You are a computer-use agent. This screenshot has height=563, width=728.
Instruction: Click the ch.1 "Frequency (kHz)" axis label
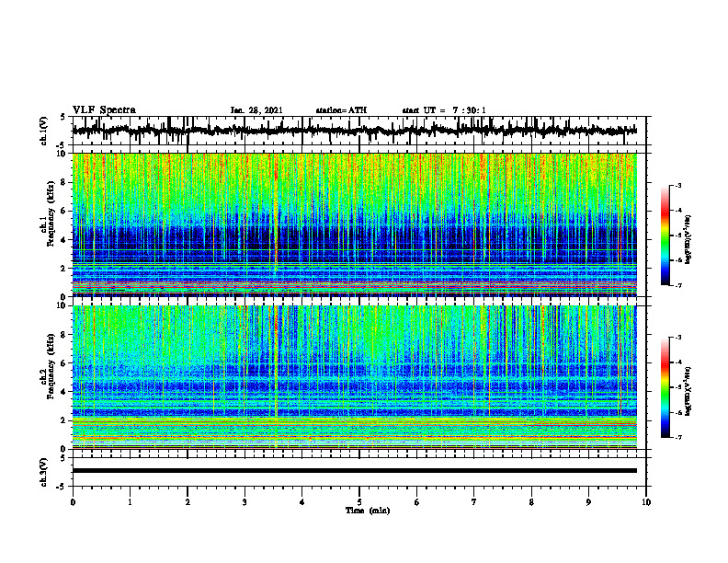(x=51, y=213)
